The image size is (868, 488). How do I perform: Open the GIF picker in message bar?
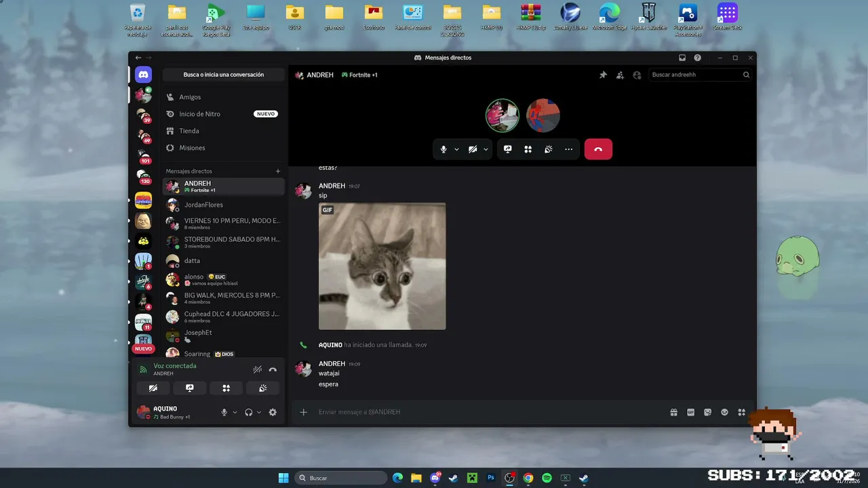click(691, 412)
